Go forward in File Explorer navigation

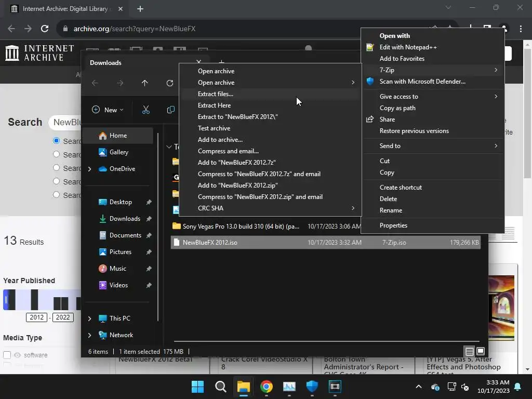(120, 83)
